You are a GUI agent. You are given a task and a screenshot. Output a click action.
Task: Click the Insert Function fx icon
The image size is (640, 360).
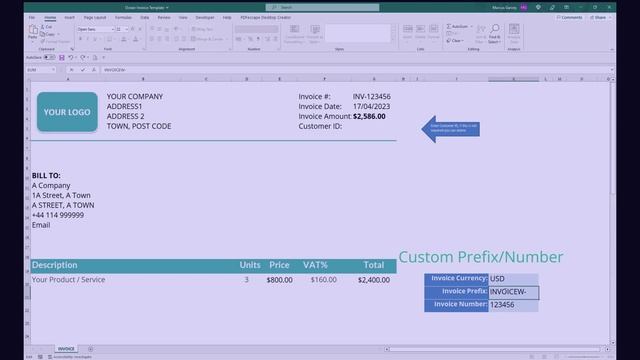coord(94,70)
